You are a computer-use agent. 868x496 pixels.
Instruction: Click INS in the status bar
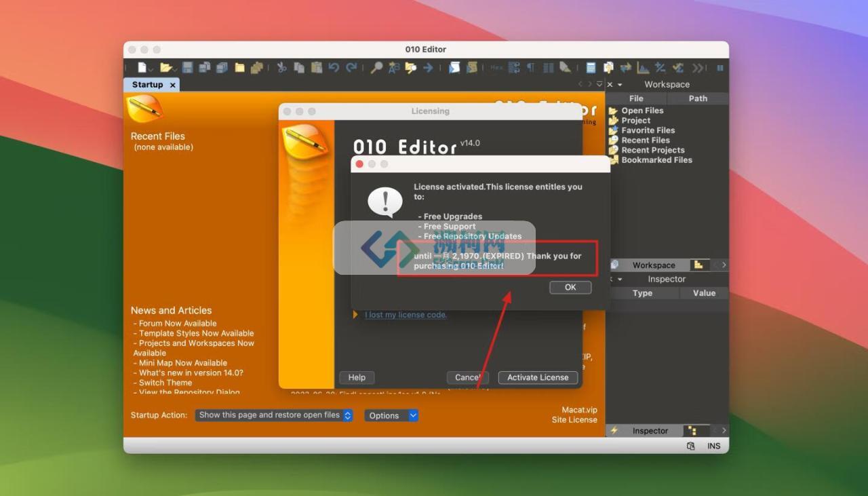pos(713,446)
